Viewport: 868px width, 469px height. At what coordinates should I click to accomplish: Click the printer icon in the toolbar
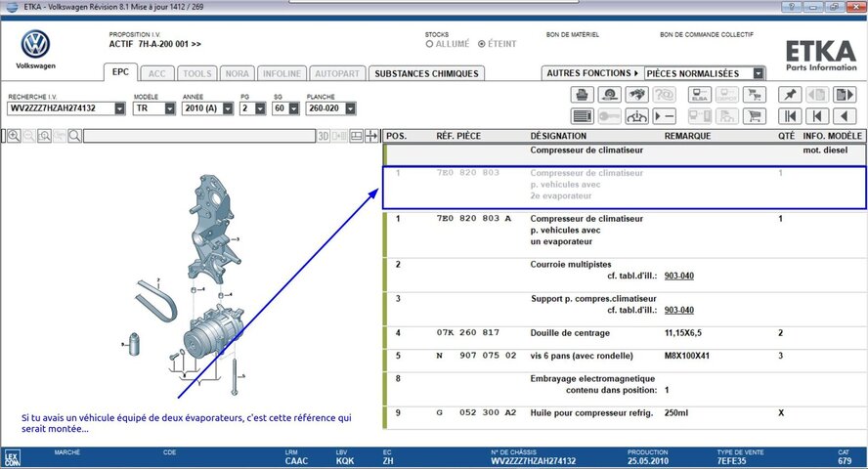582,95
